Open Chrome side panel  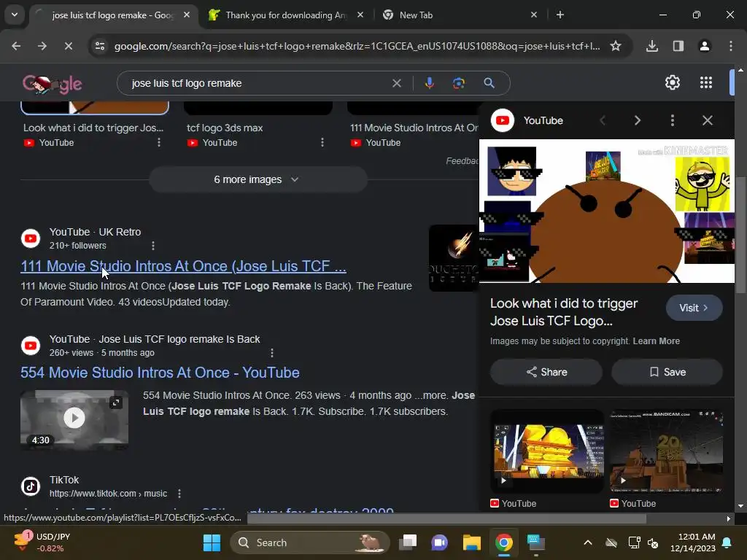678,46
